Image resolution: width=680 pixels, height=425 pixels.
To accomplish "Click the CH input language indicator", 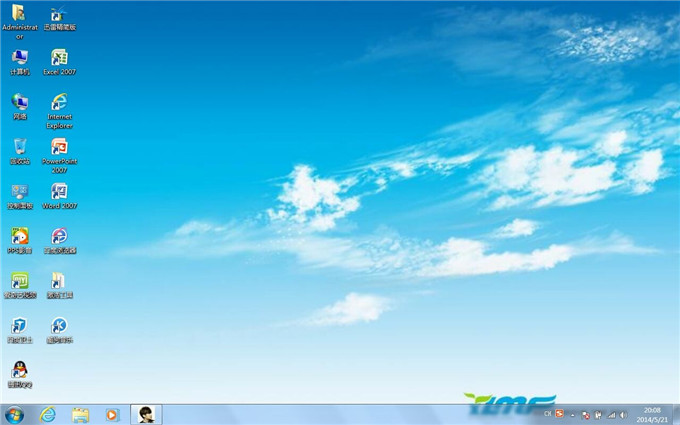I will pos(548,414).
